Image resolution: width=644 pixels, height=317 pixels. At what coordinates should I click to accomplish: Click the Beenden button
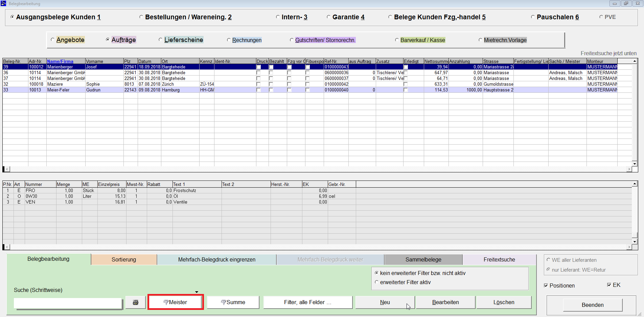click(593, 305)
